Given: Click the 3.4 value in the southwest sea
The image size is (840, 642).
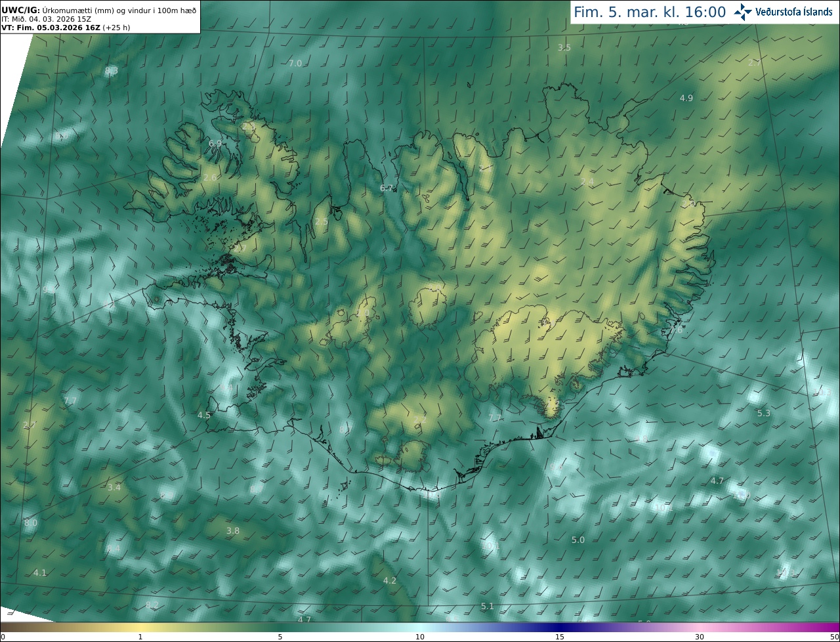Looking at the screenshot, I should pyautogui.click(x=114, y=487).
